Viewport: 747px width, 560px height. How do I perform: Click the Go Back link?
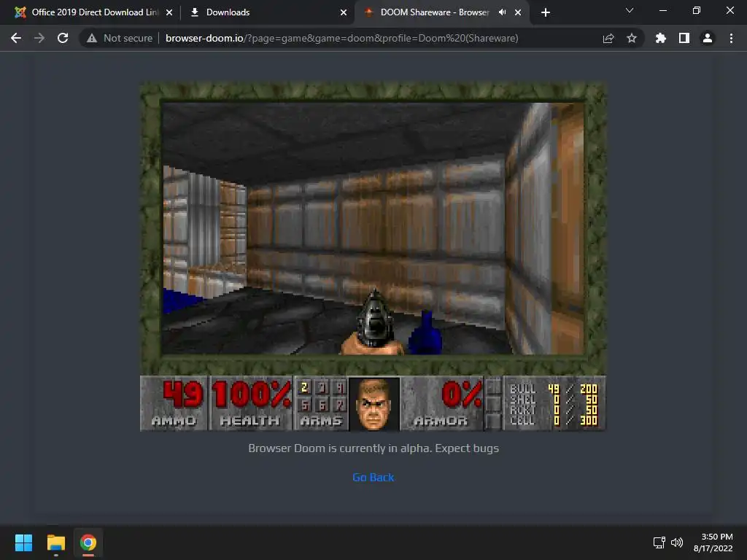(x=373, y=477)
